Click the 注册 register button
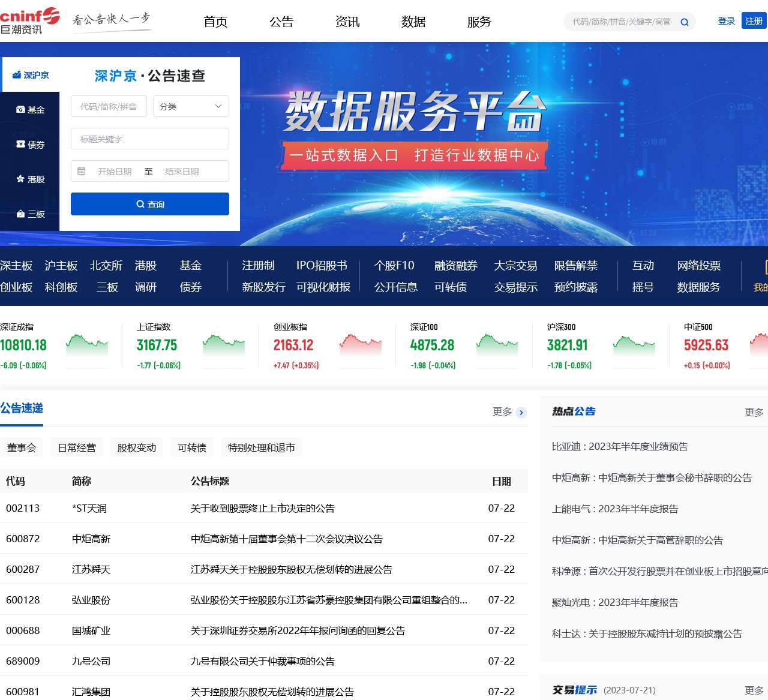Viewport: 768px width, 700px height. pyautogui.click(x=754, y=21)
